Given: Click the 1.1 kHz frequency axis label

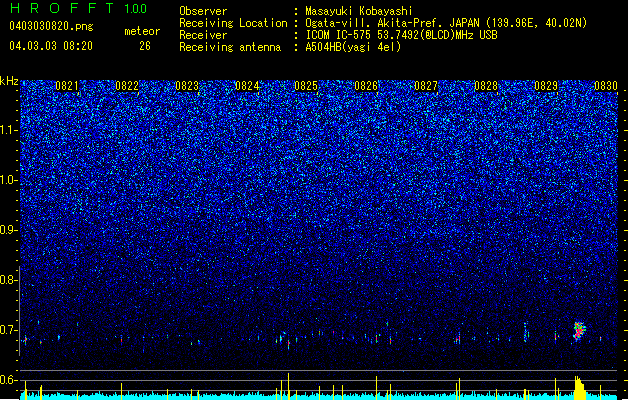Looking at the screenshot, I should (x=8, y=130).
